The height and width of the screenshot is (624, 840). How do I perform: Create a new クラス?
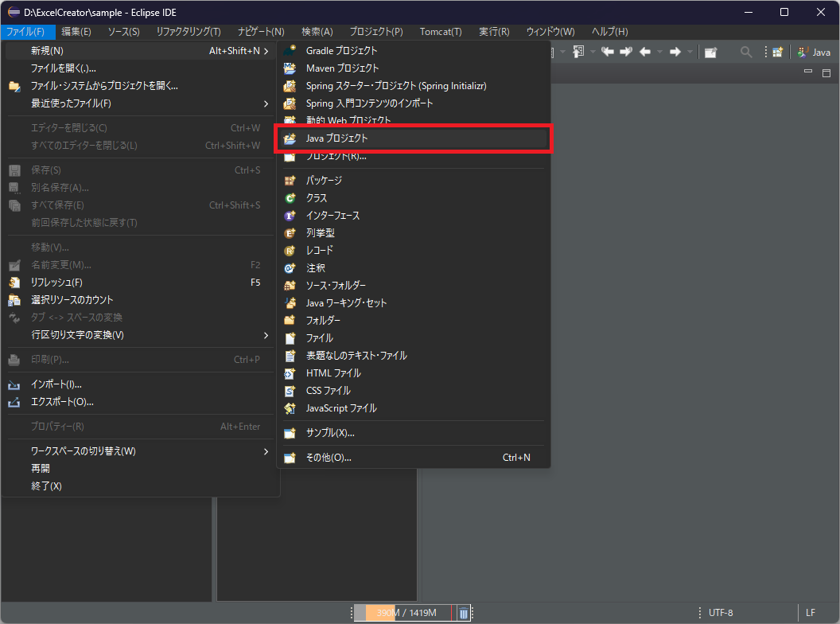[413, 198]
